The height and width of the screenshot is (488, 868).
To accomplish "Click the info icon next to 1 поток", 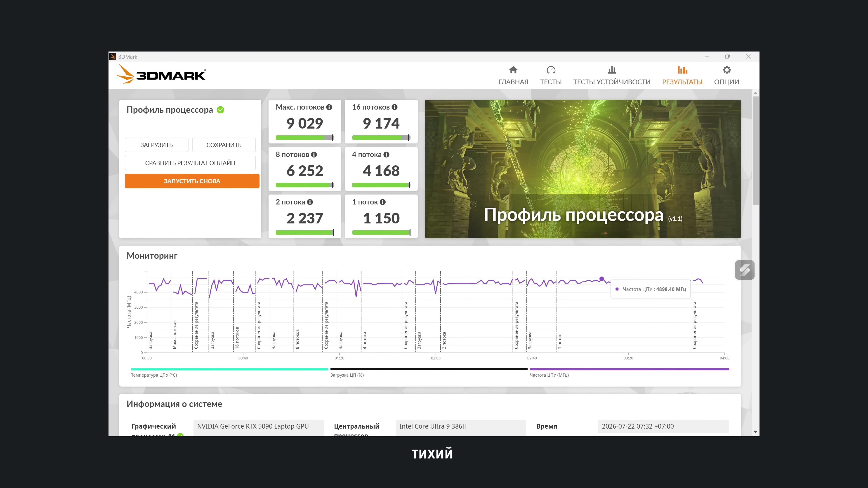I will pyautogui.click(x=383, y=202).
